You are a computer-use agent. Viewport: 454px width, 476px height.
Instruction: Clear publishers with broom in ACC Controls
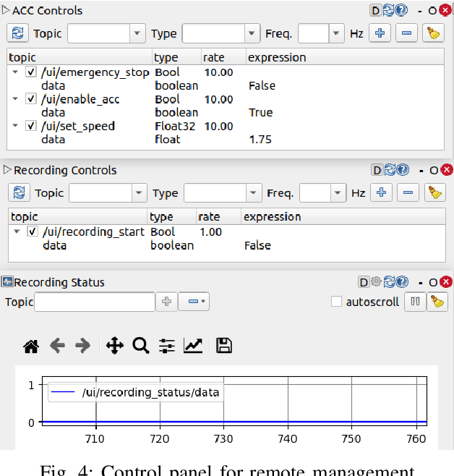[433, 33]
